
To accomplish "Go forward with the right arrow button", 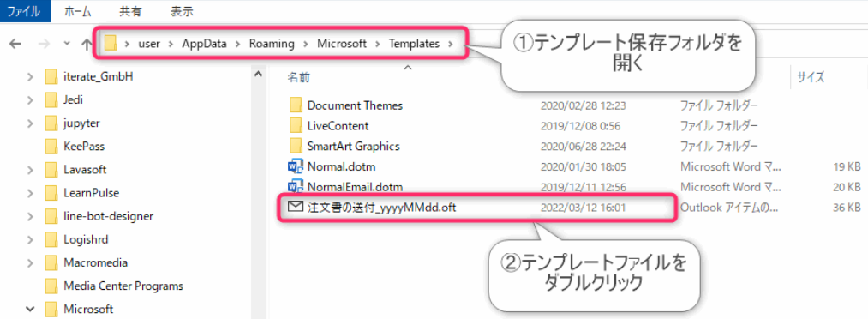I will [x=45, y=44].
